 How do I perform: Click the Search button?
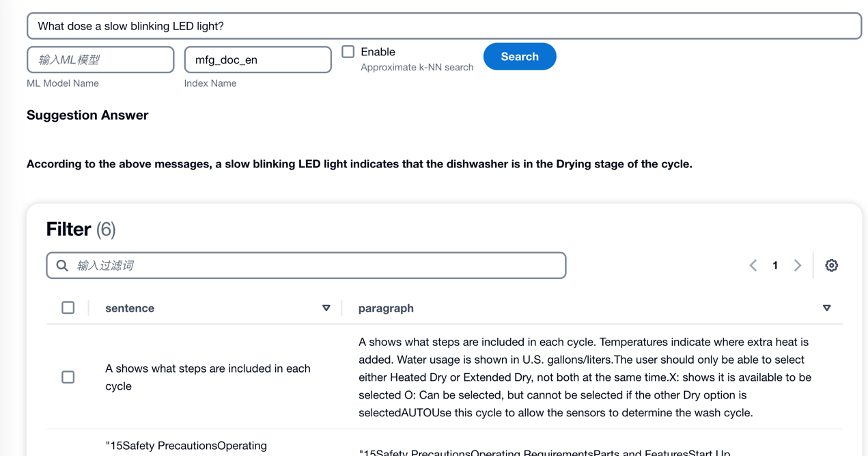pos(520,57)
